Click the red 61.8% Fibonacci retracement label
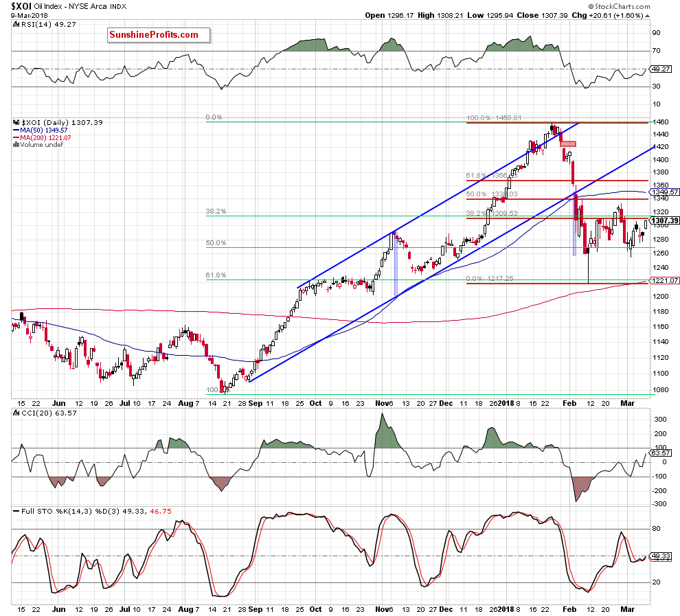Viewport: 680px width, 616px height. [492, 176]
